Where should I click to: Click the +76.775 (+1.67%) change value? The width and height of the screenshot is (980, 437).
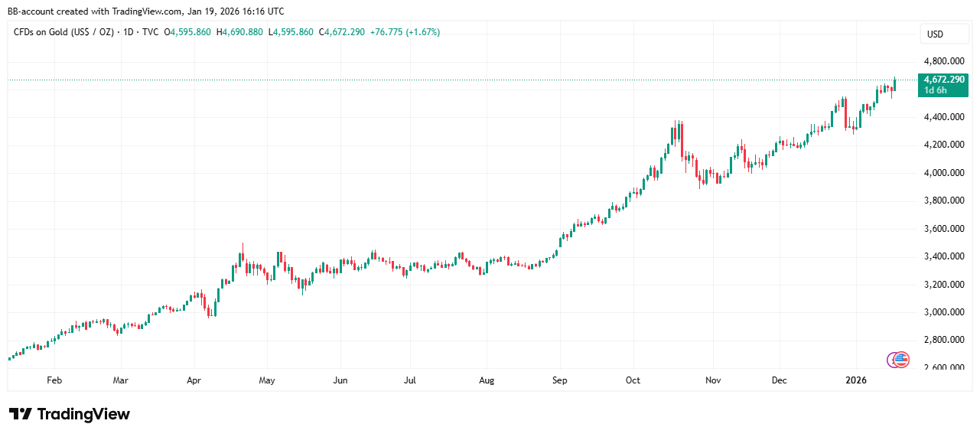[x=404, y=32]
